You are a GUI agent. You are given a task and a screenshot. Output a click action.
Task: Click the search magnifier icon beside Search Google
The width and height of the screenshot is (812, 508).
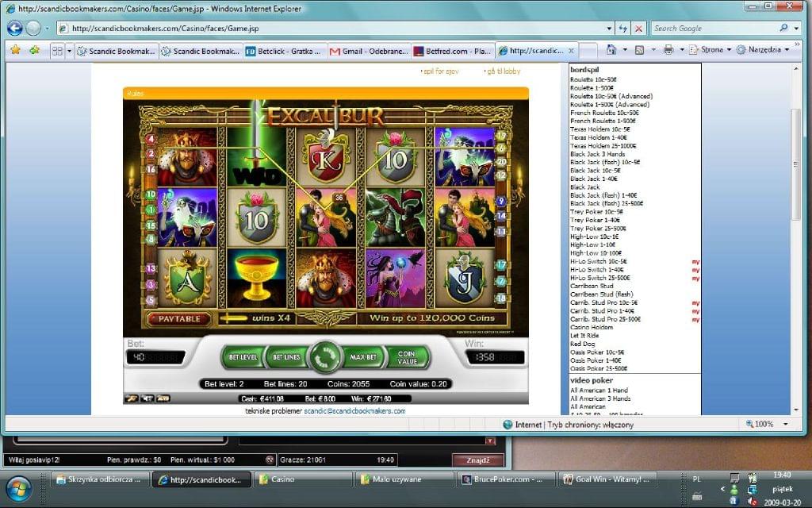(x=784, y=28)
